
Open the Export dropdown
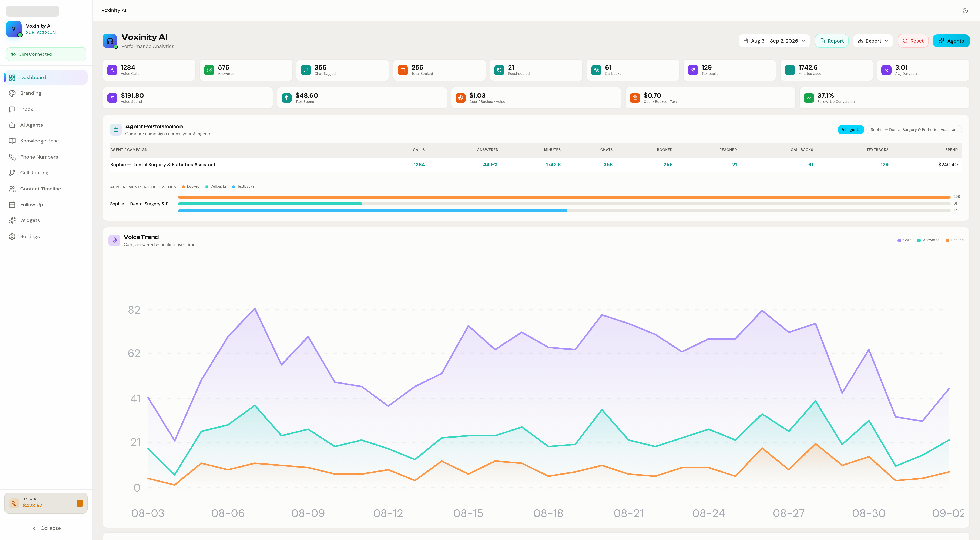[873, 41]
